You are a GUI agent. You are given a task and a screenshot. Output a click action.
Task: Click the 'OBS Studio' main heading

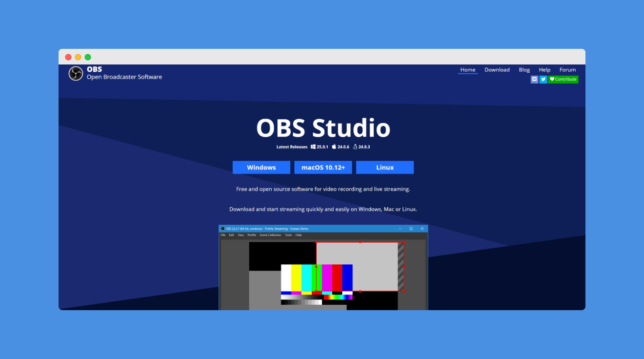tap(323, 128)
